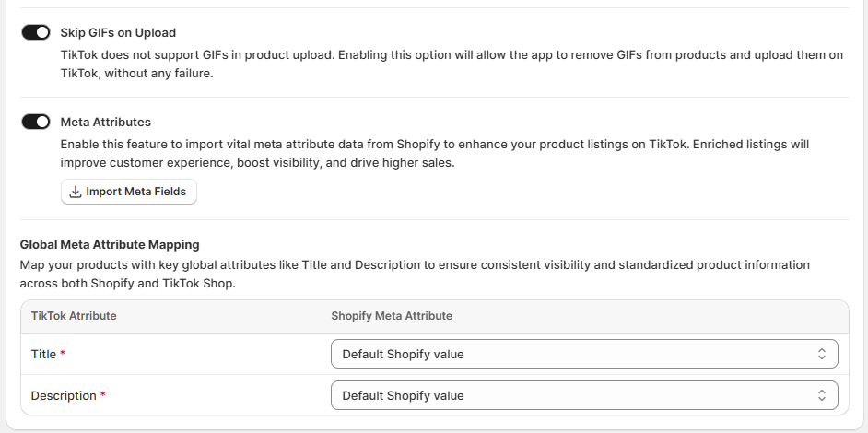The image size is (868, 433).
Task: Click the "Skip GIFs on Upload" label
Action: point(118,33)
